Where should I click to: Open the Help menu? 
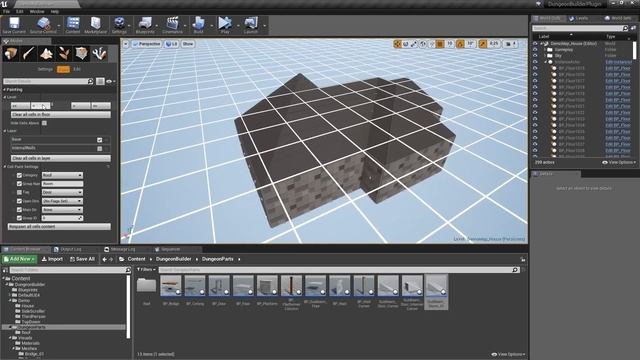coord(55,11)
